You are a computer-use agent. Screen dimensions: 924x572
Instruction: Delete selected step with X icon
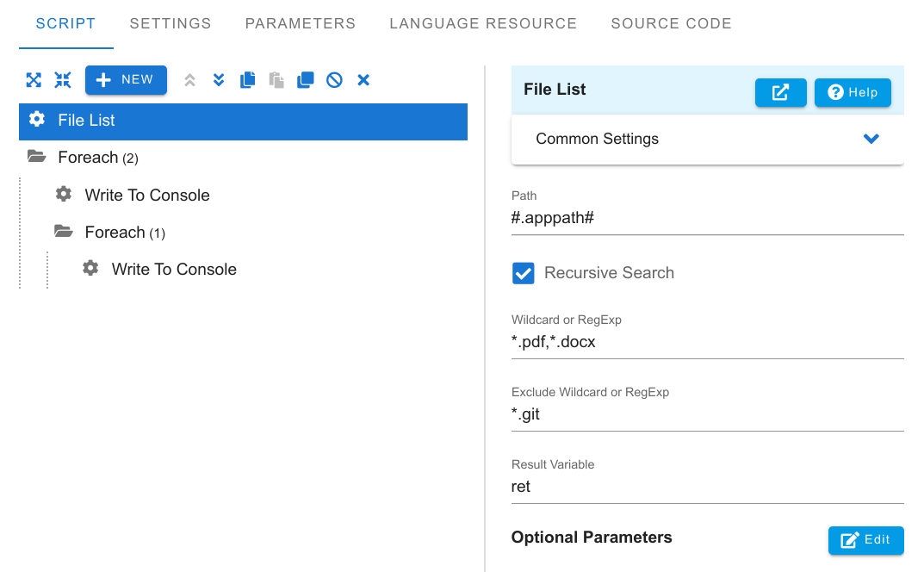coord(363,79)
